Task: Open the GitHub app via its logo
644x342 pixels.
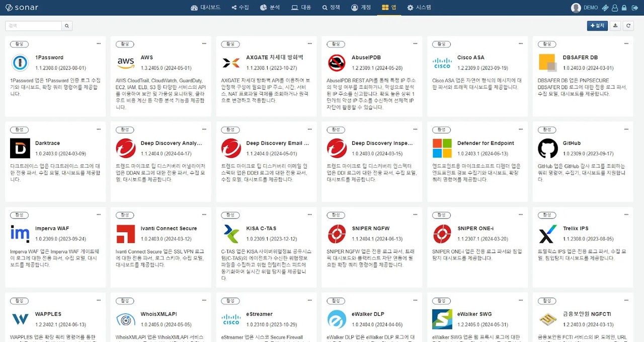Action: click(x=547, y=148)
